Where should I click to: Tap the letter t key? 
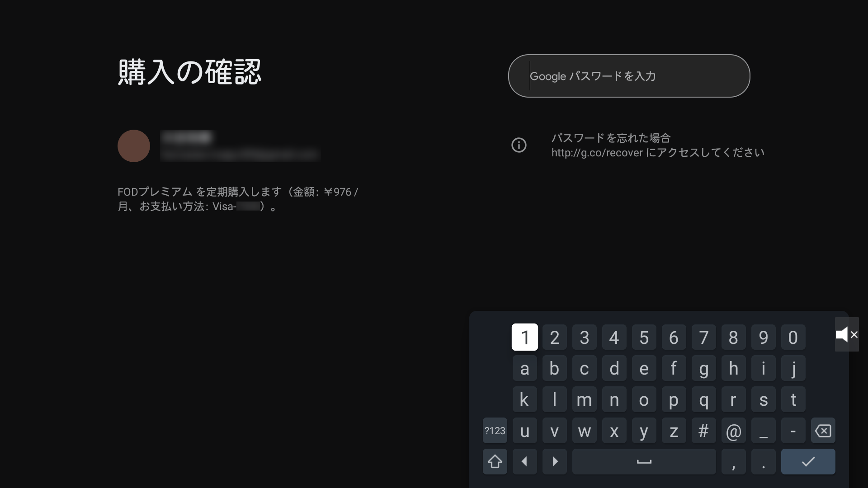793,399
